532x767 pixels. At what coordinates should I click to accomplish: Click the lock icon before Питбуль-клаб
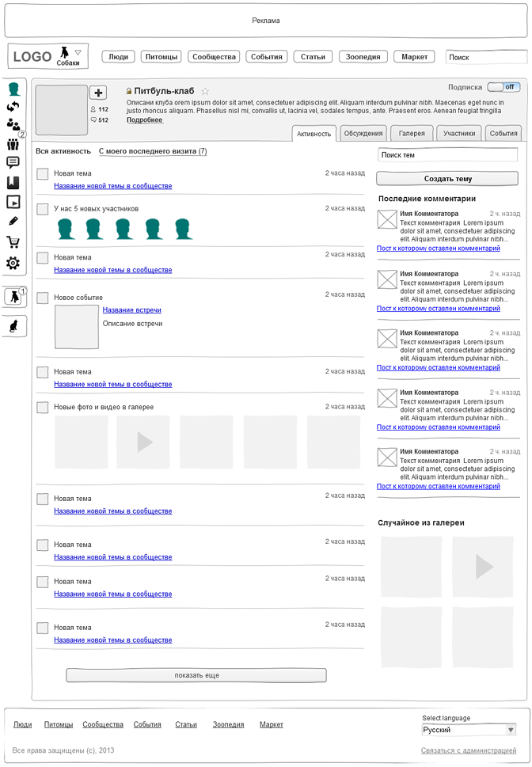tap(129, 91)
